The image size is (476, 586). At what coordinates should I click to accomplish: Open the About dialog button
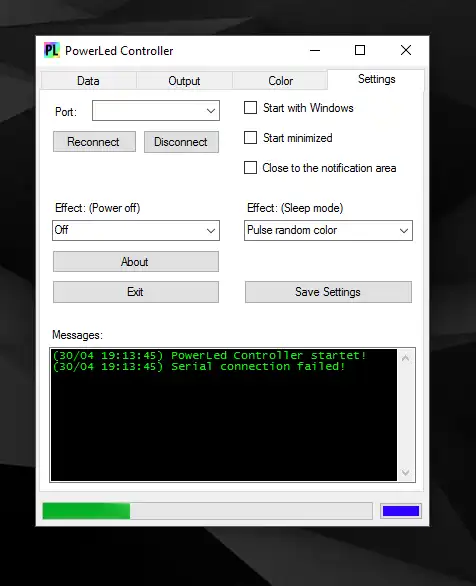point(136,262)
